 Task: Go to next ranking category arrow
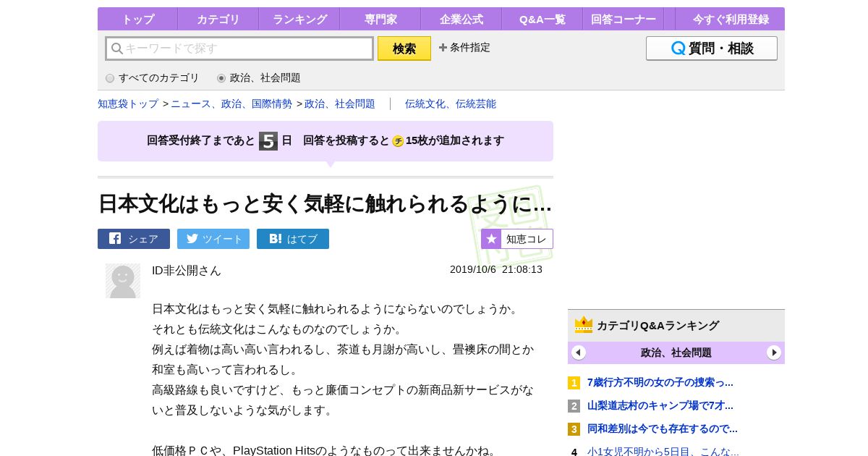[774, 352]
